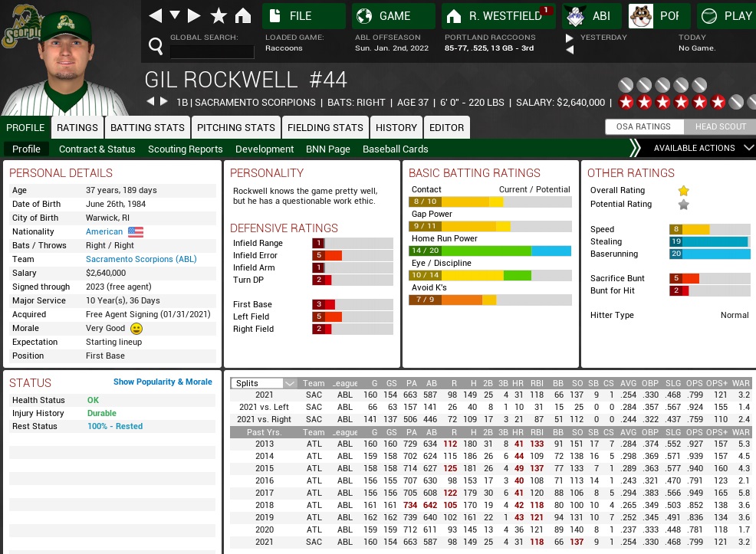Screen dimensions: 756x554
Task: Open the Batting Stats tab
Action: tap(147, 127)
